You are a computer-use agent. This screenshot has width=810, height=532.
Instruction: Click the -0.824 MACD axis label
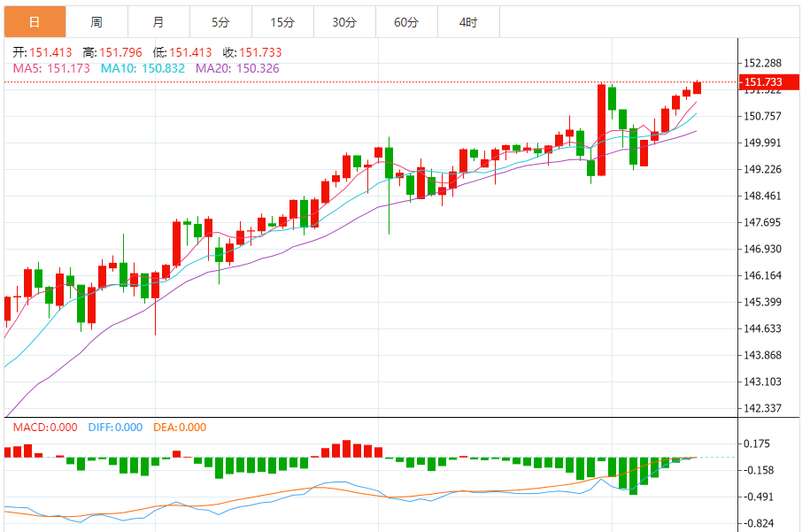(x=759, y=523)
